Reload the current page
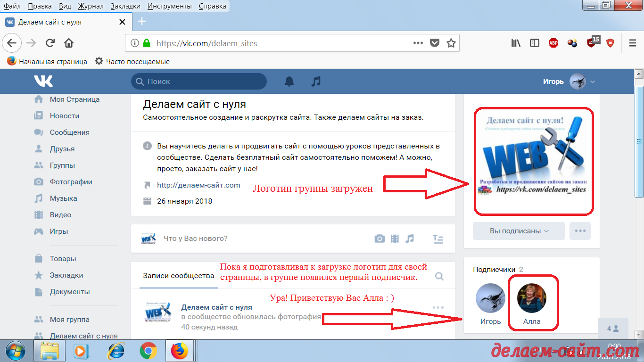This screenshot has width=644, height=362. 50,43
